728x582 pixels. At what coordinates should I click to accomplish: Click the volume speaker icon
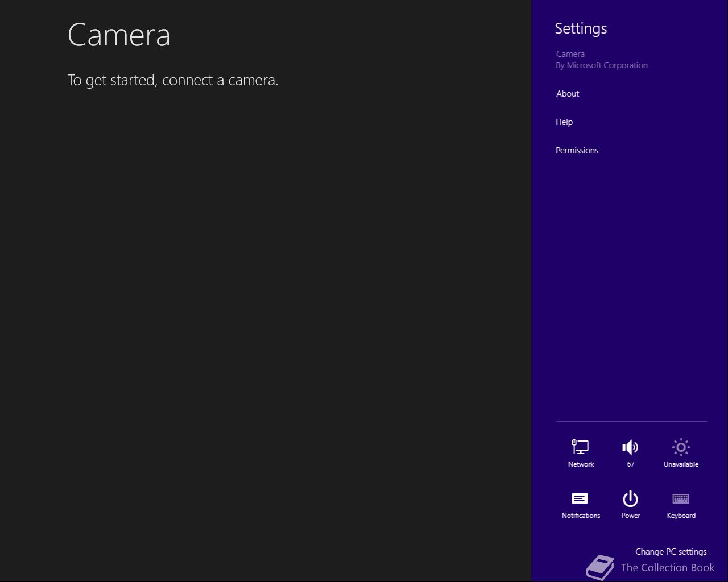point(630,447)
